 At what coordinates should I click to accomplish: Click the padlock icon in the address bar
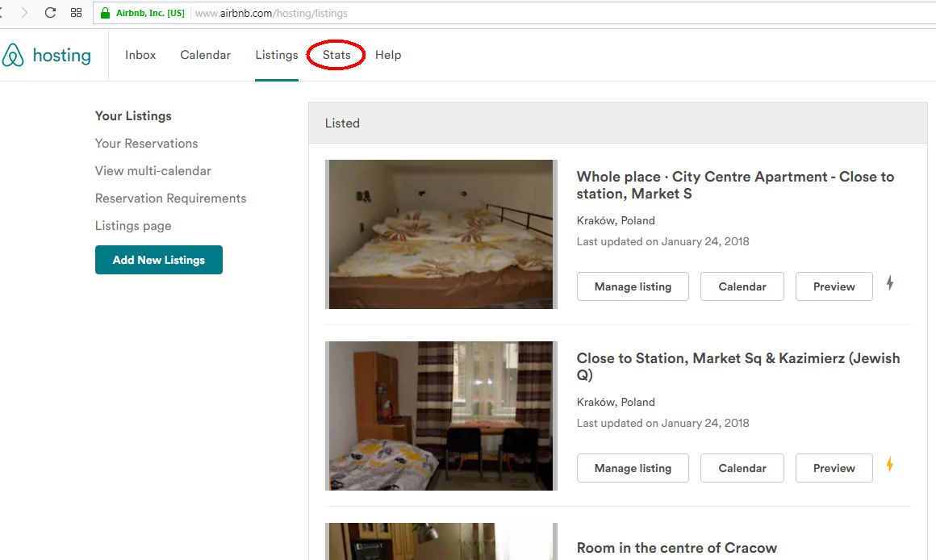point(103,12)
